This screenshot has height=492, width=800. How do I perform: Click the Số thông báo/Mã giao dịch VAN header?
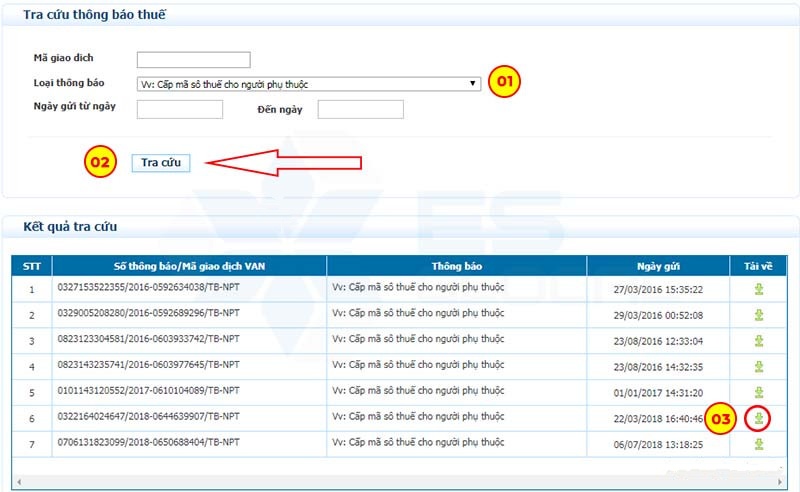click(189, 266)
